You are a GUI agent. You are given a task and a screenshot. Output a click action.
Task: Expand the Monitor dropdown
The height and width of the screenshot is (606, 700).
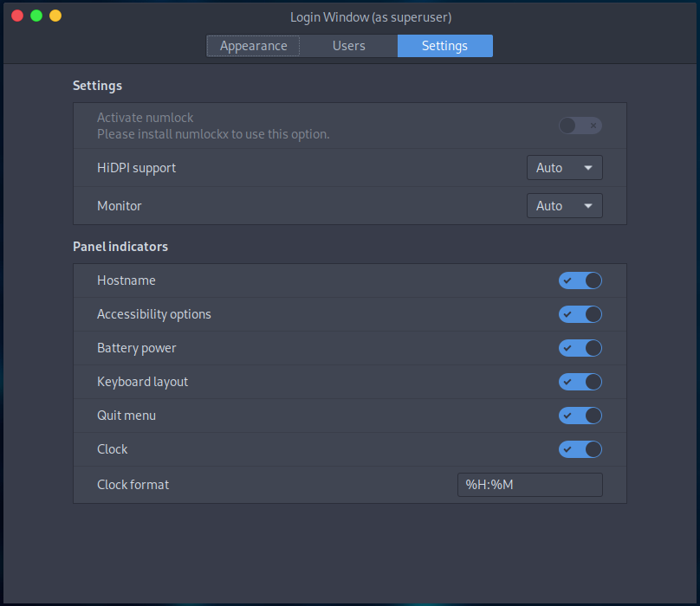564,206
